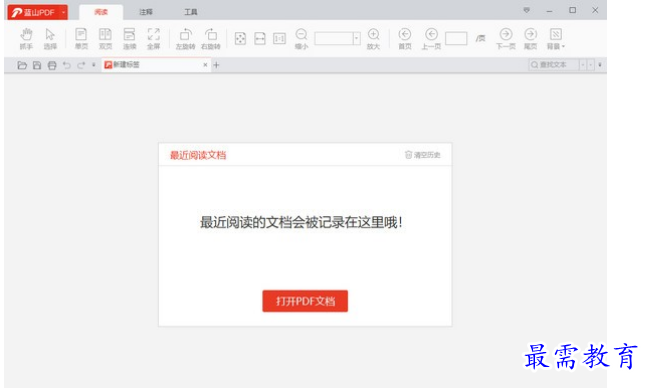646x388 pixels.
Task: Click the find previous arrow in search
Action: [583, 65]
